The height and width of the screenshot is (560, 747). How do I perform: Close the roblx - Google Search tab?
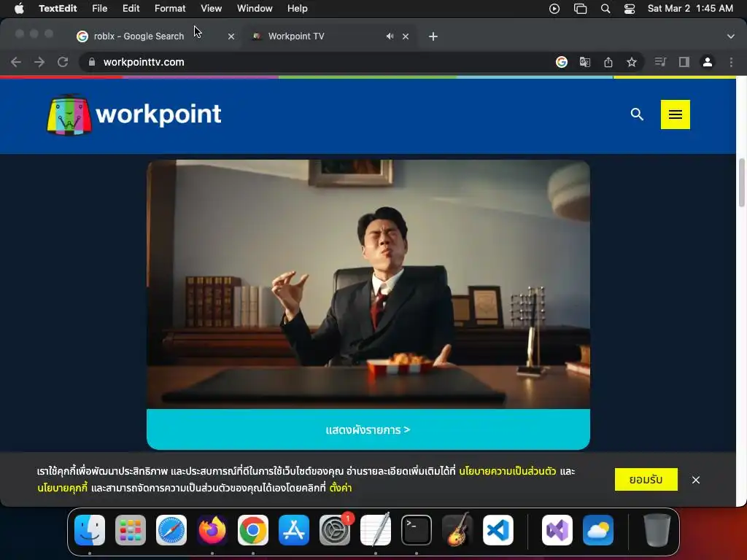tap(231, 36)
